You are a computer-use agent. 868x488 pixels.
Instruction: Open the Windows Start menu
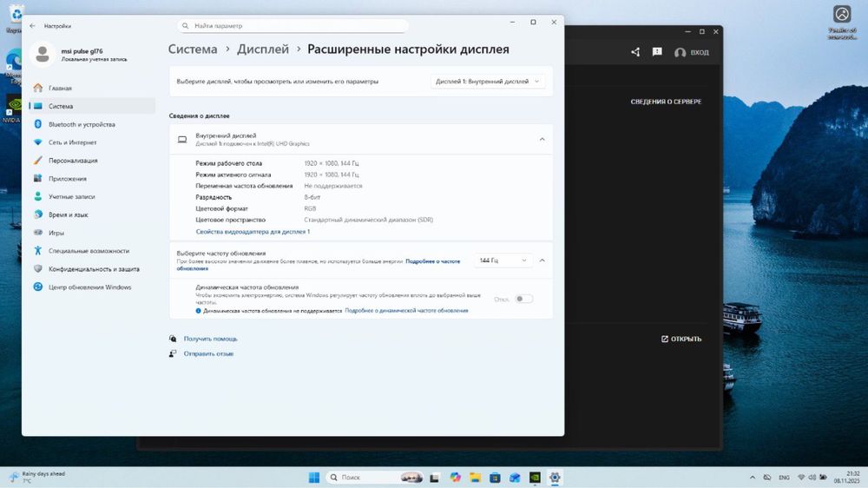(314, 478)
